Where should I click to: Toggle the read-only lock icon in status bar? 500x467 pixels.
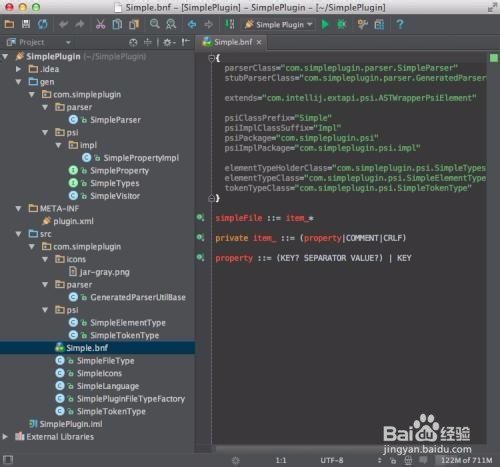(x=393, y=460)
